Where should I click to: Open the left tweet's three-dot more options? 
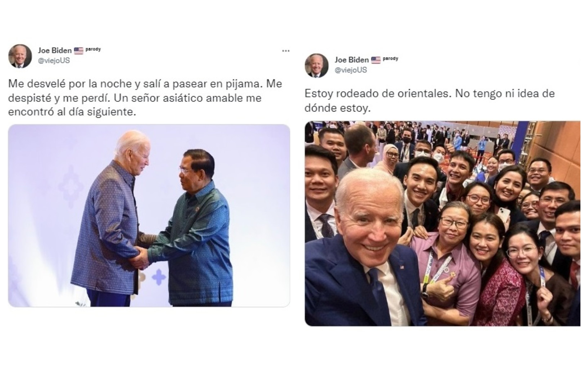tap(286, 51)
